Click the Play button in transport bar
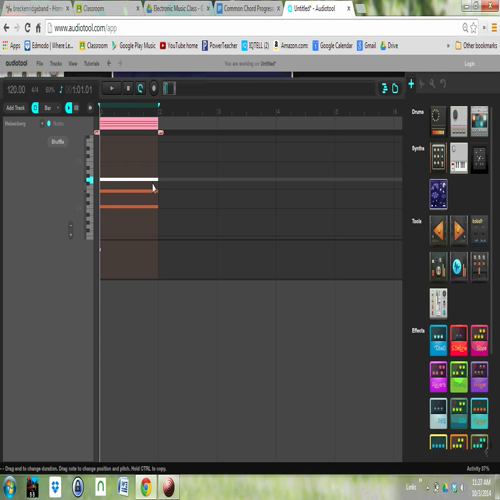The image size is (500, 500). 111,89
